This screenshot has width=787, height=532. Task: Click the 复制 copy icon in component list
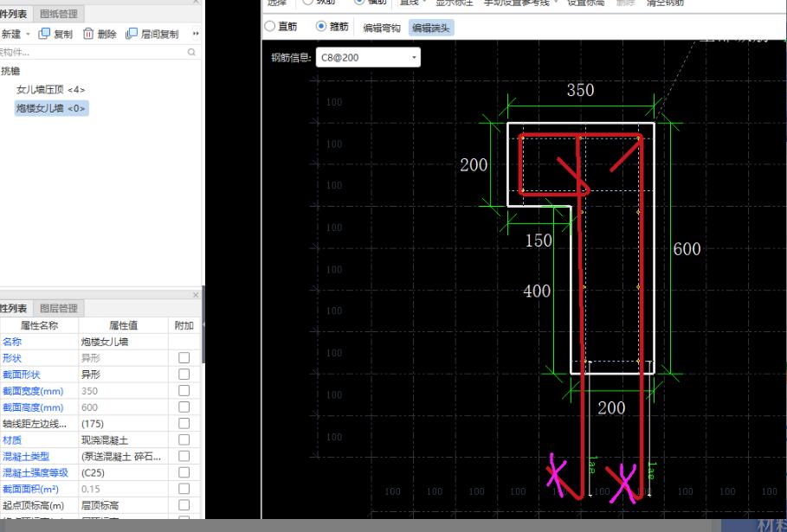click(44, 34)
